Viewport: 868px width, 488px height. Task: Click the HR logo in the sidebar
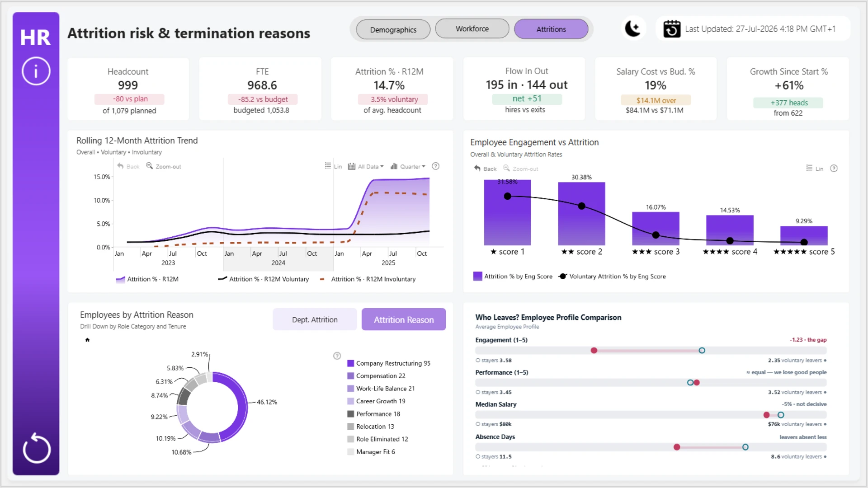(35, 37)
